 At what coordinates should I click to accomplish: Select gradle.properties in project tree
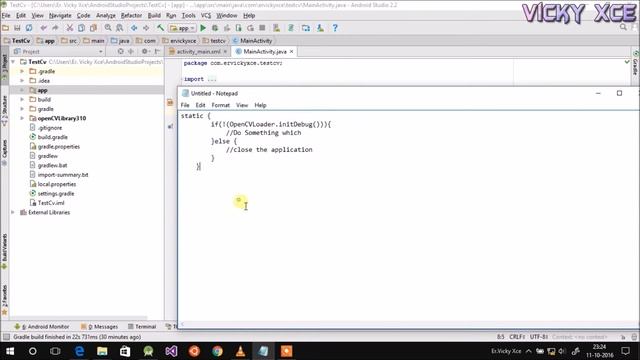click(x=59, y=147)
